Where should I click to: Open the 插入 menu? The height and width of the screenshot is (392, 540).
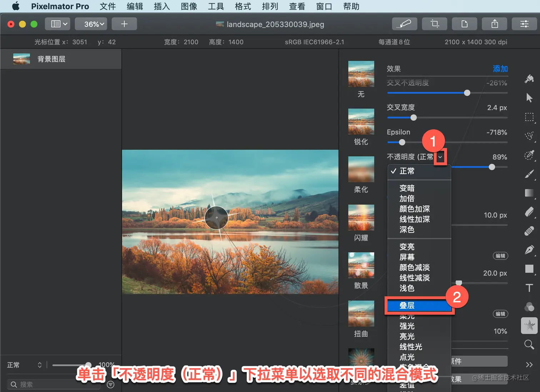(162, 6)
